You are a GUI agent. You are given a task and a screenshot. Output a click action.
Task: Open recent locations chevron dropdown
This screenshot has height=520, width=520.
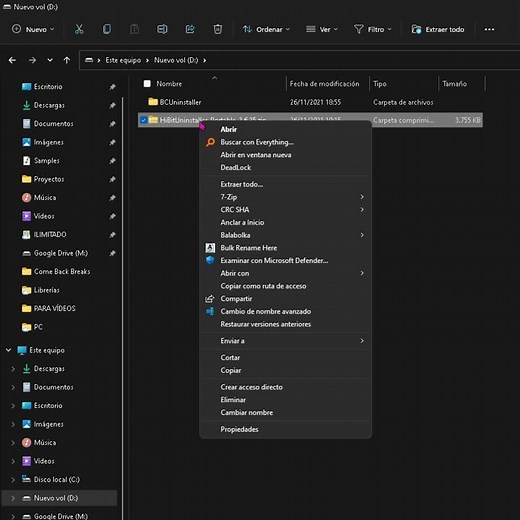click(x=50, y=60)
